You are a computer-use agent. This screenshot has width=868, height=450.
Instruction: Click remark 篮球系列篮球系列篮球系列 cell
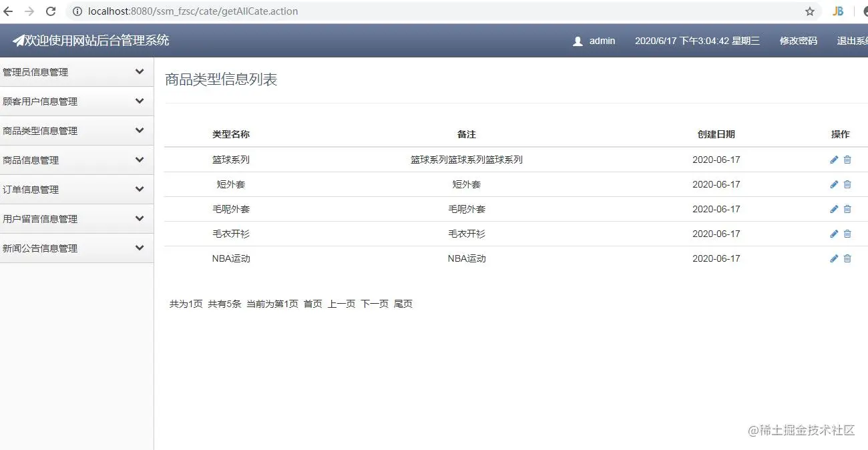tap(467, 160)
